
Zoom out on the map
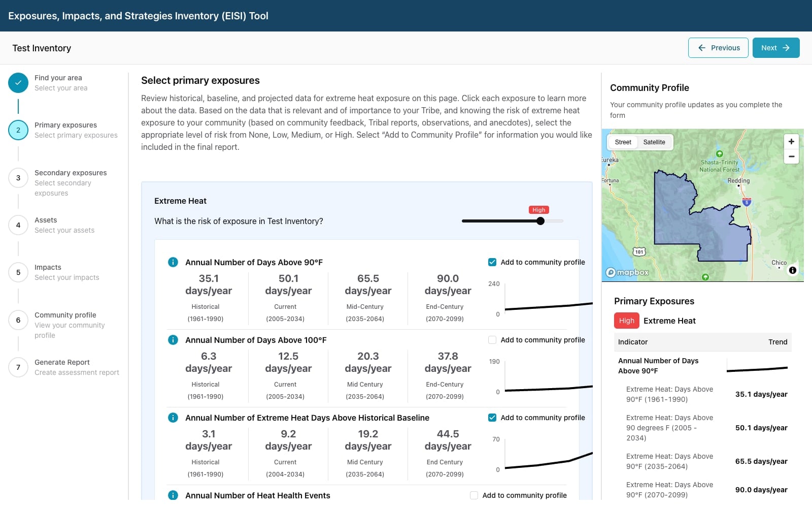(x=791, y=156)
